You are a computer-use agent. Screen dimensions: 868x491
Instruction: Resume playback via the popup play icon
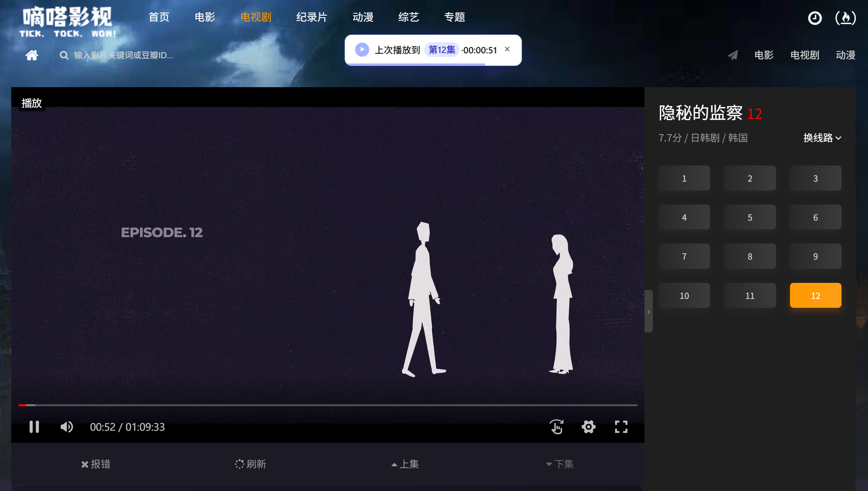point(362,50)
